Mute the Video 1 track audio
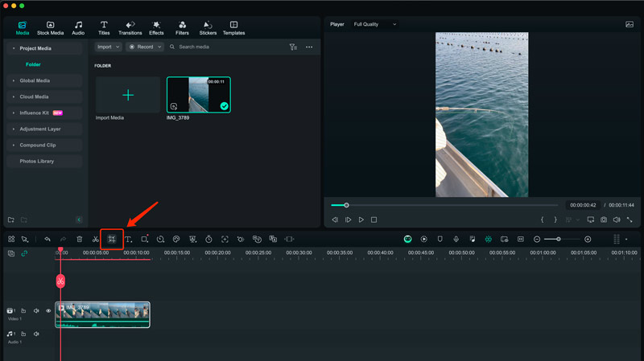This screenshot has width=644, height=361. tap(36, 310)
